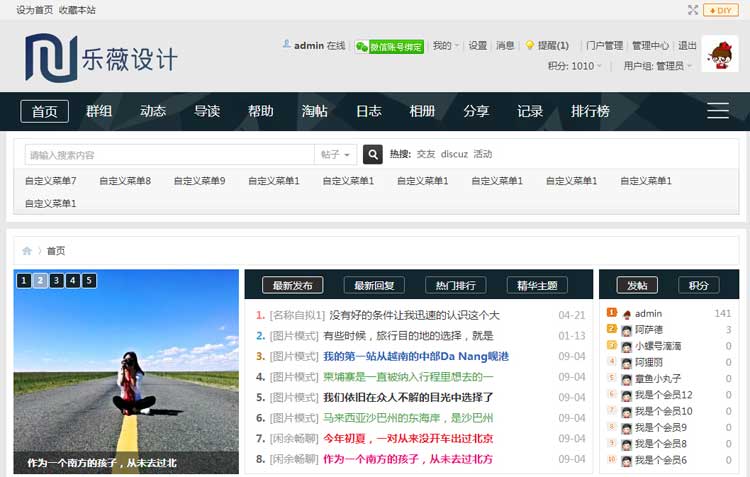Switch slideshow to slide number 3
The image size is (750, 477).
[57, 281]
